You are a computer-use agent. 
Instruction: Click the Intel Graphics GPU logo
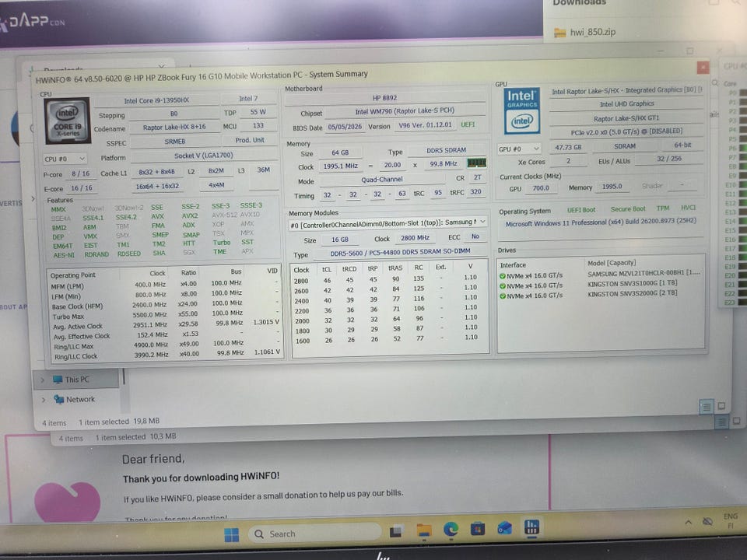coord(521,110)
